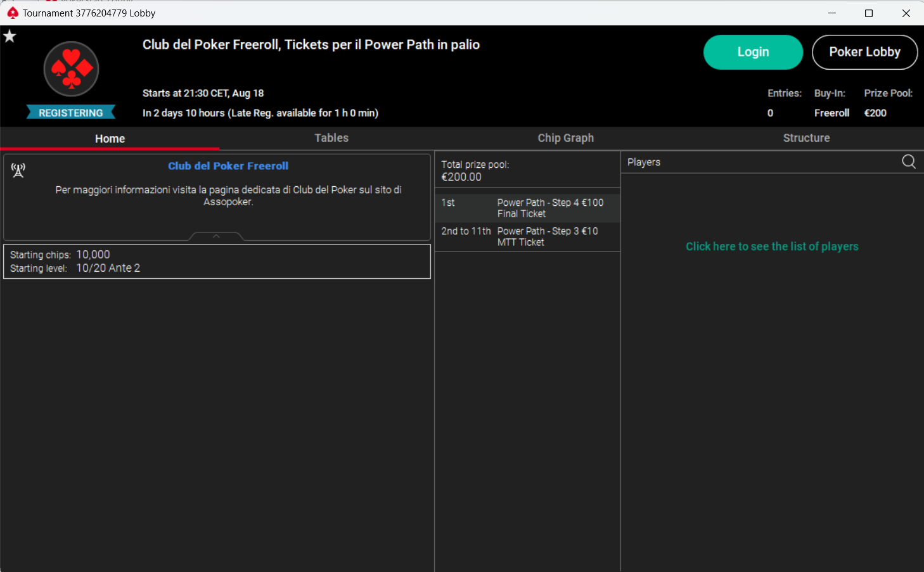This screenshot has height=572, width=924.
Task: Click the broadcast antenna icon
Action: click(x=18, y=170)
